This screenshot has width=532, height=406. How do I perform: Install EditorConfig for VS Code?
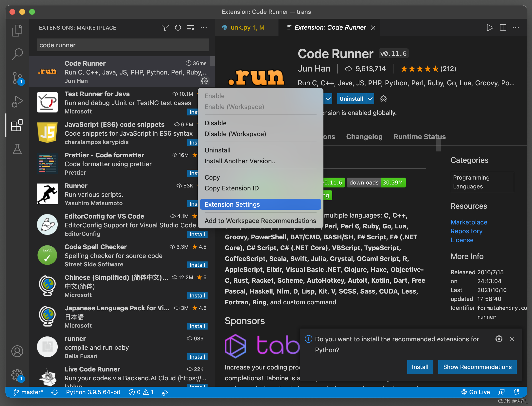coord(197,234)
